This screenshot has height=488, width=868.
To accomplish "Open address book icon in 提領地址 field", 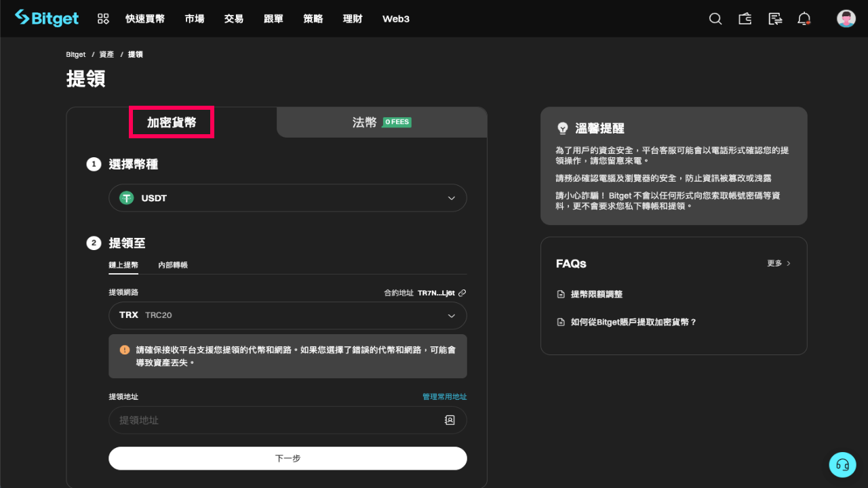I will (450, 420).
